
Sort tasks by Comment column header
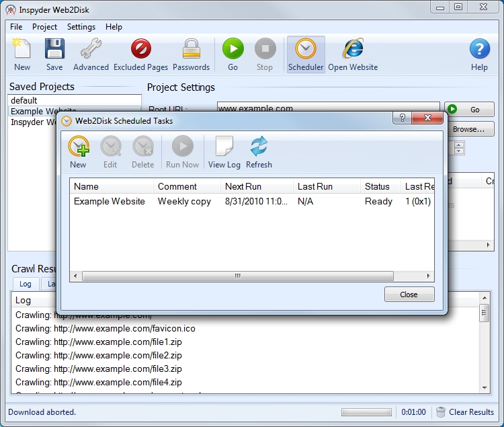point(187,186)
